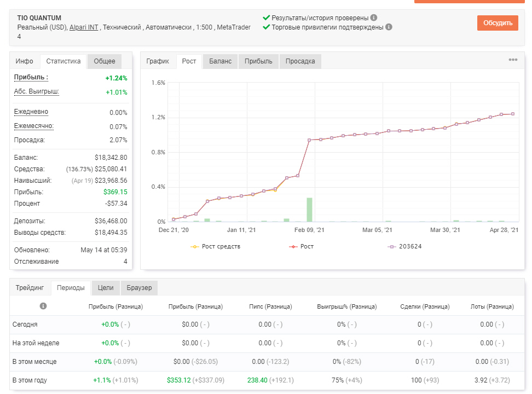Toggle 203624 legend series
The height and width of the screenshot is (394, 532).
point(404,246)
